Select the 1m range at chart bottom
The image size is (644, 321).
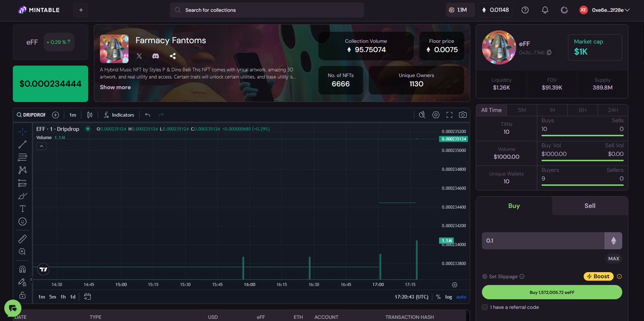(x=42, y=297)
